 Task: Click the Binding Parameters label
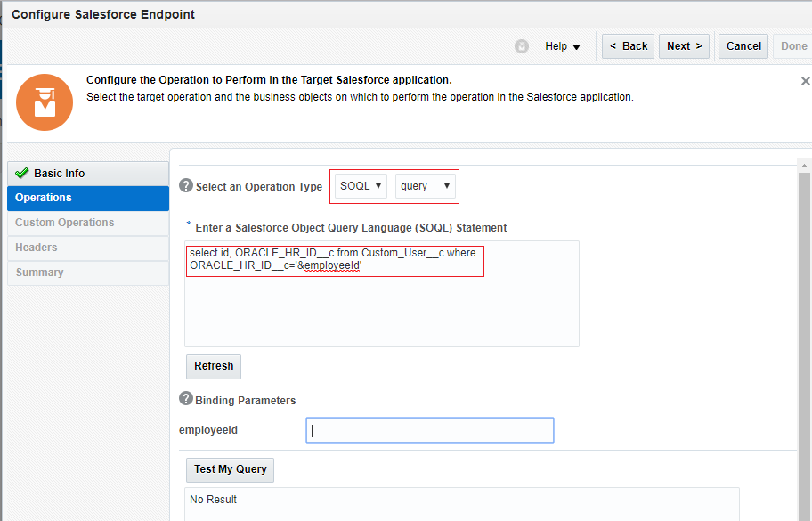(x=245, y=401)
